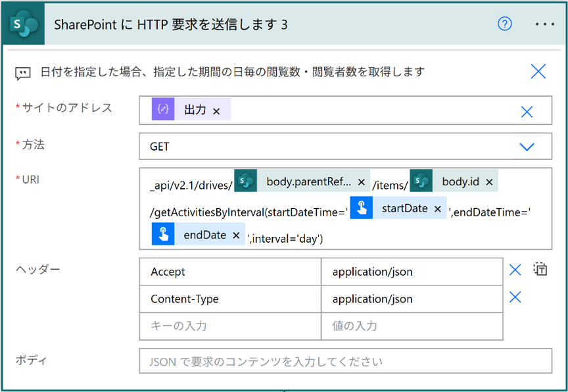Screen dimensions: 568x392
Task: Expand the 方法 GET dropdown
Action: click(x=527, y=147)
